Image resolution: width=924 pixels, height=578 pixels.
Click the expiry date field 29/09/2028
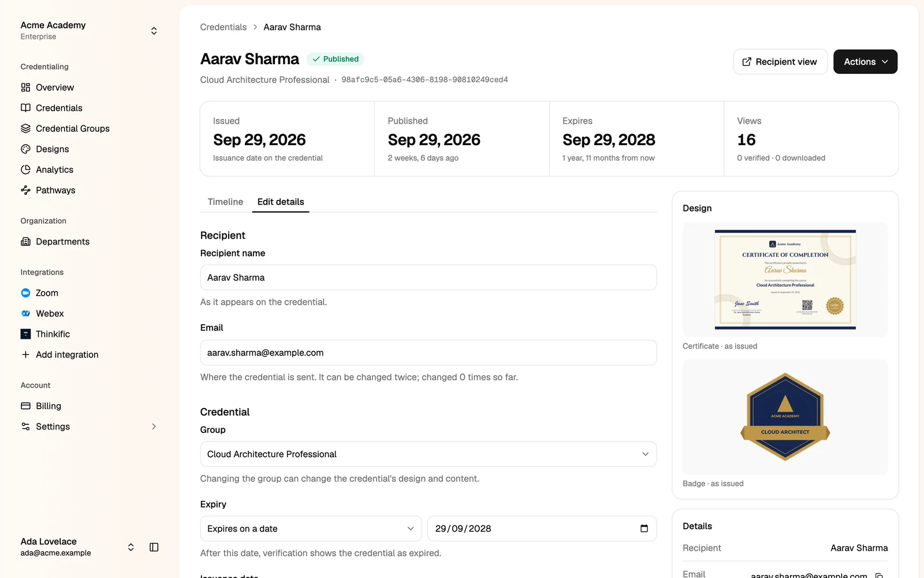(x=542, y=528)
